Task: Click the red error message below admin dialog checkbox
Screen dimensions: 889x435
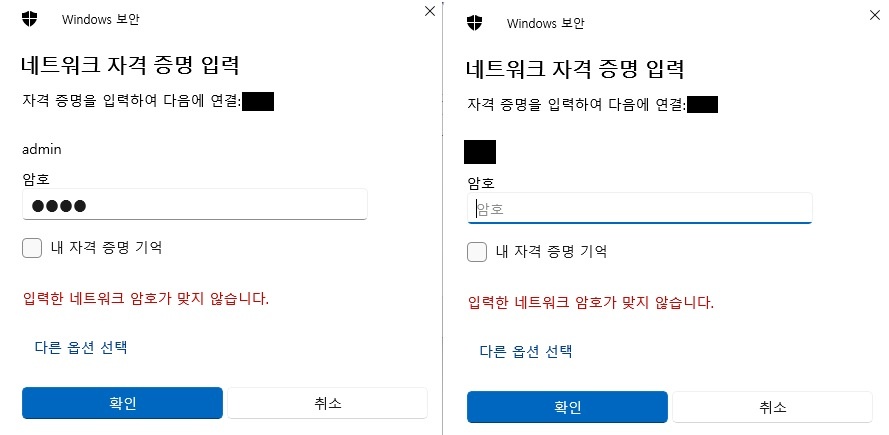Action: (x=146, y=299)
